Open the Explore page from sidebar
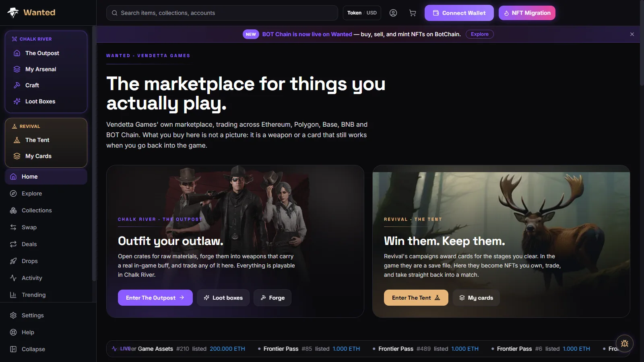This screenshot has width=644, height=362. point(46,193)
